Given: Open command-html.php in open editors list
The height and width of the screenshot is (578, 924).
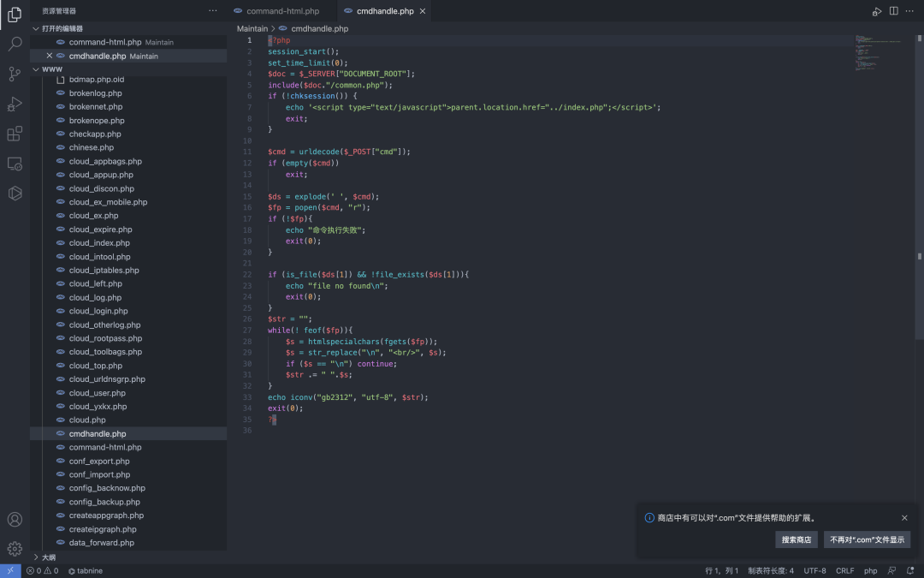Looking at the screenshot, I should 128,43.
